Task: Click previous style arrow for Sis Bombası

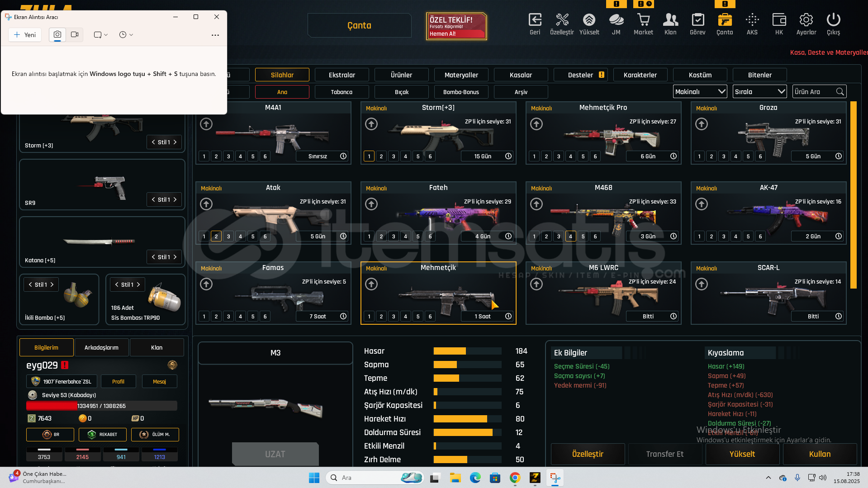Action: (117, 284)
